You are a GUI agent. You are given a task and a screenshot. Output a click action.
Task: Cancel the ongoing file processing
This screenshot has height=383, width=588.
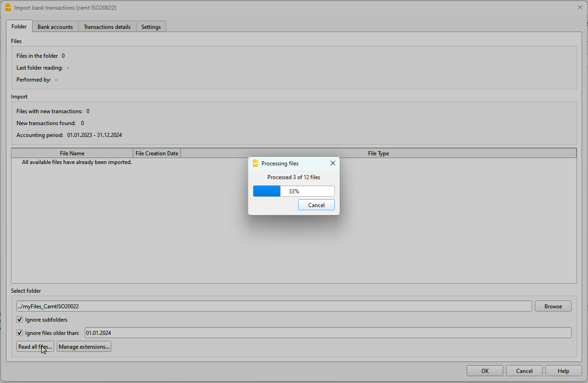pos(316,205)
